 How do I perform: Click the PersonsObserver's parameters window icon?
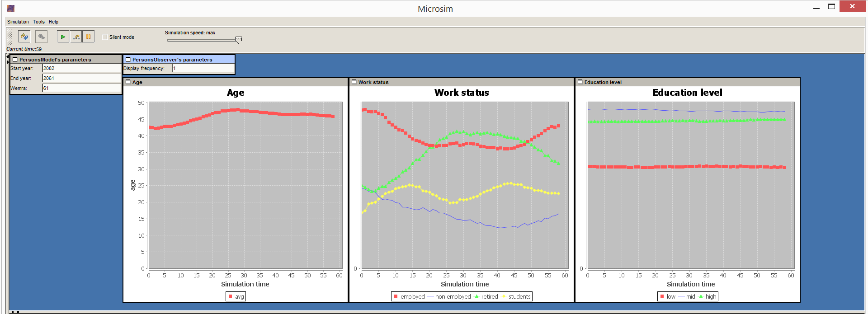[128, 59]
